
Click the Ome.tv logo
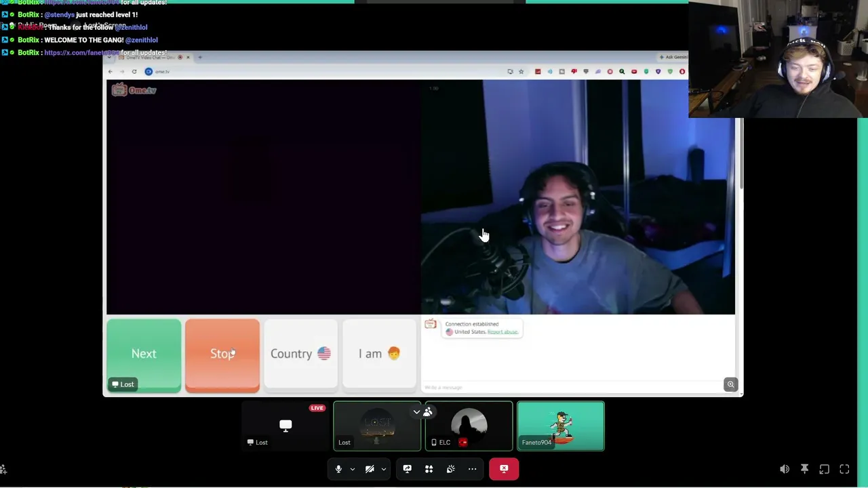click(x=134, y=90)
